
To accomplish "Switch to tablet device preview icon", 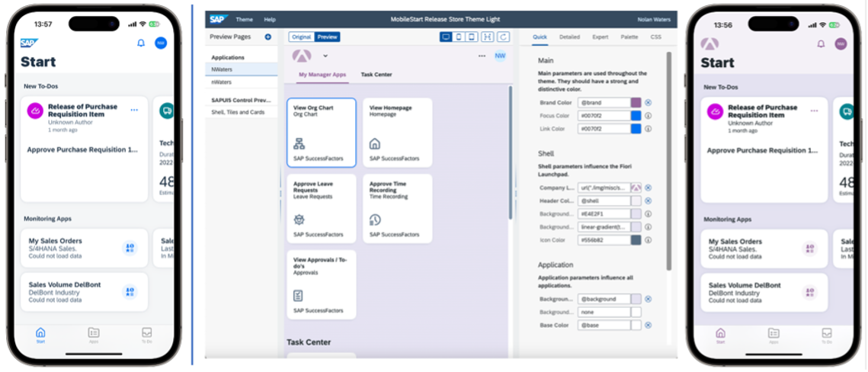I will (472, 37).
